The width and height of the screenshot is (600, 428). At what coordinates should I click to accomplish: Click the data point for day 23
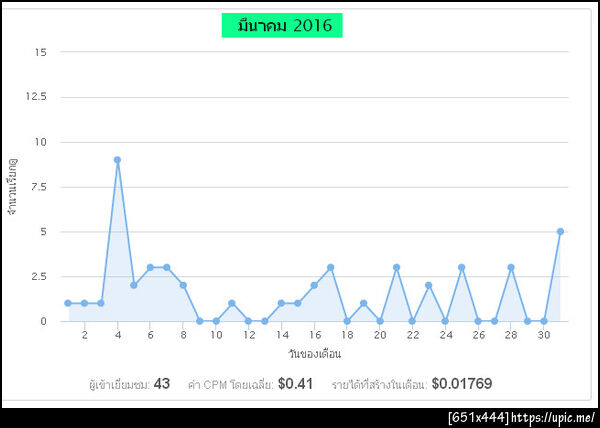pos(429,285)
